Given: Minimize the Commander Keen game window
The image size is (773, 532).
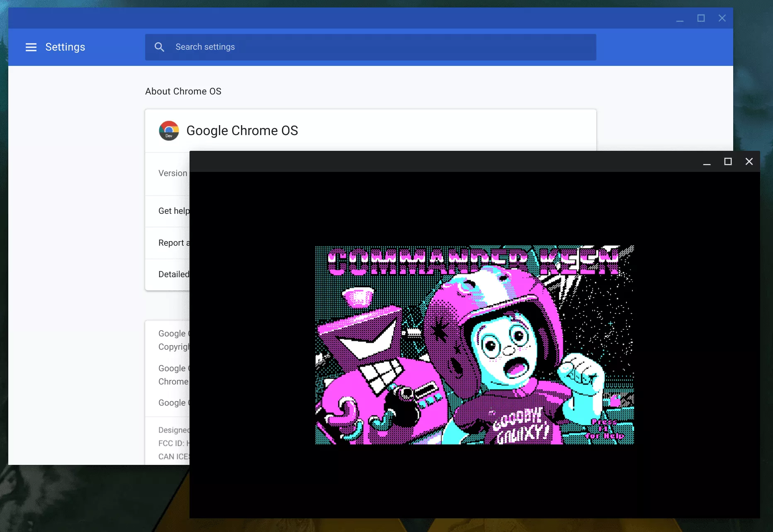Looking at the screenshot, I should tap(707, 162).
